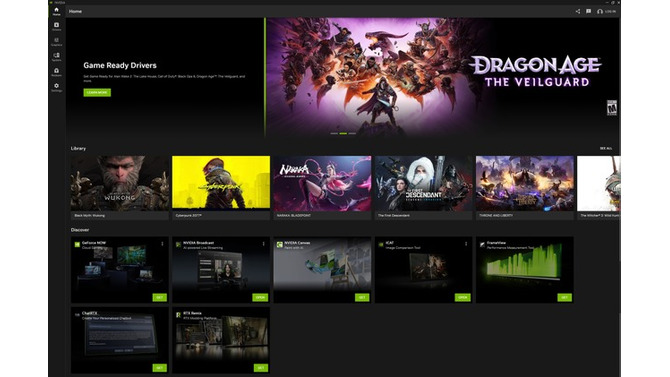The width and height of the screenshot is (670, 377).
Task: Open Black Myth Wukong from Library
Action: pos(120,187)
